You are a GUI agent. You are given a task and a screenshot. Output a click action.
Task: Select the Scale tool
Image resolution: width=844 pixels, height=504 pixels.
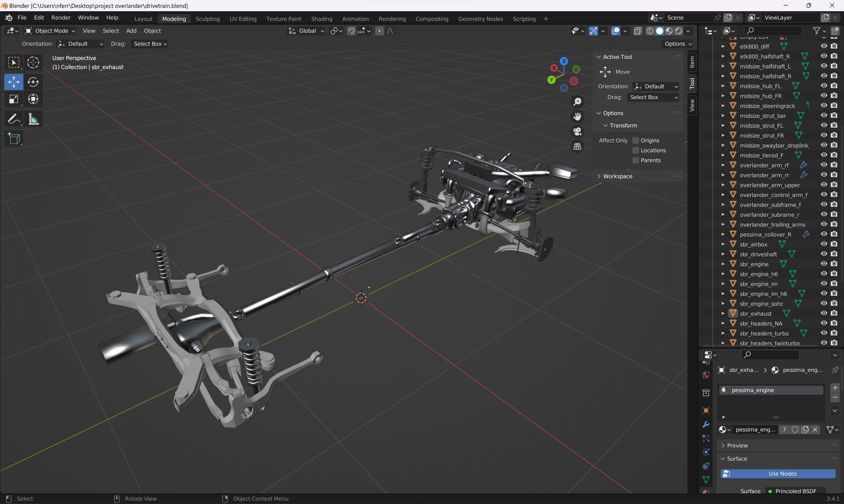pyautogui.click(x=14, y=99)
